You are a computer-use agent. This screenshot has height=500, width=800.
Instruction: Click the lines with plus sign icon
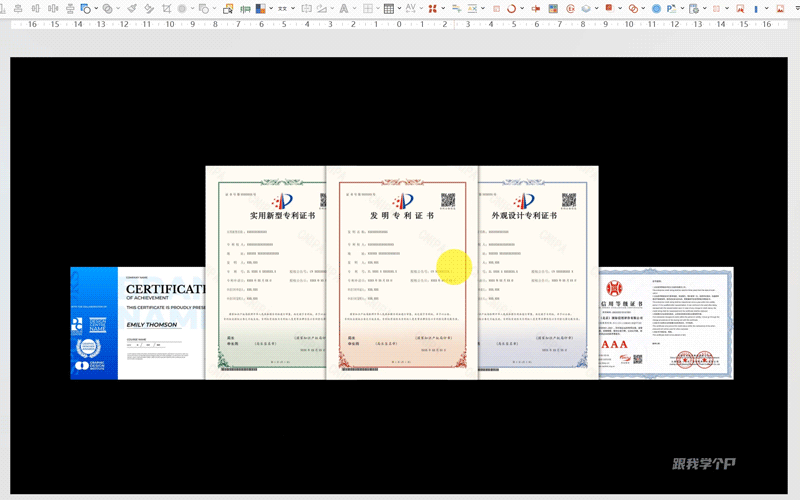coord(457,9)
